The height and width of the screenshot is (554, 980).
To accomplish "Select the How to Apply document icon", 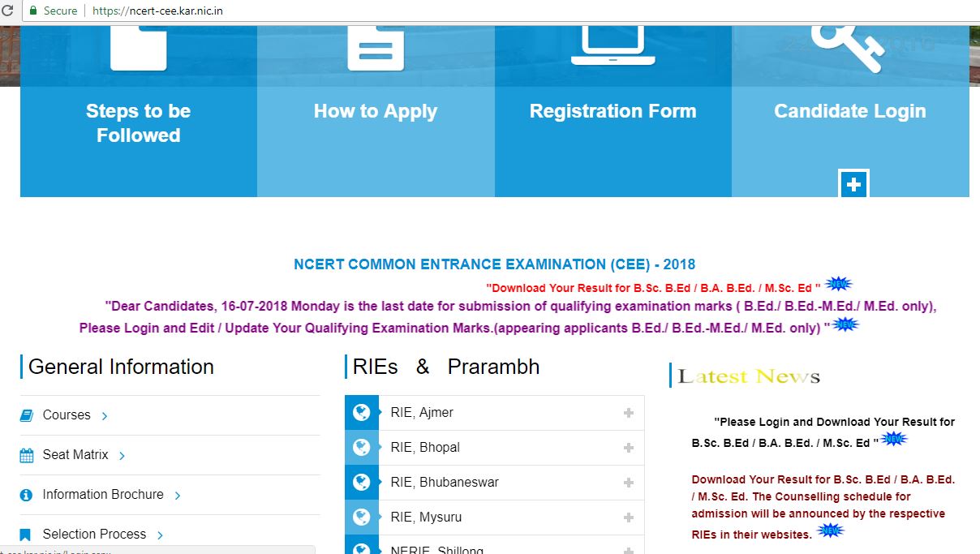I will [x=375, y=45].
